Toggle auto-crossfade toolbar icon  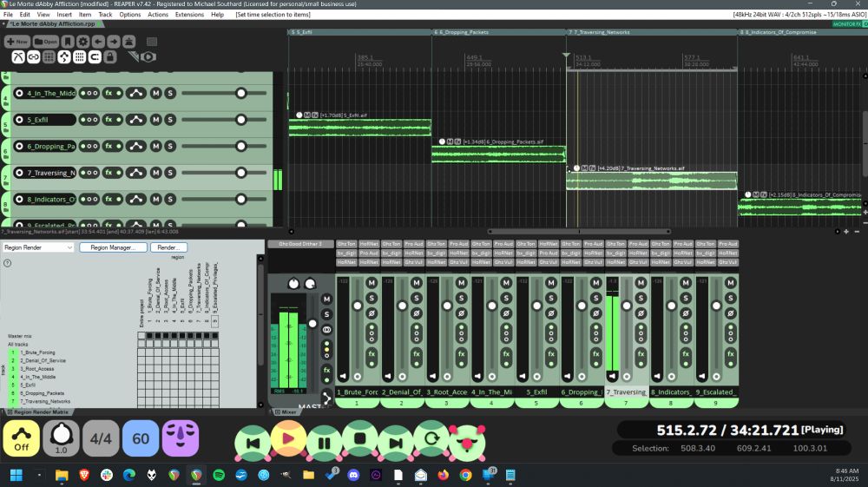(x=18, y=57)
